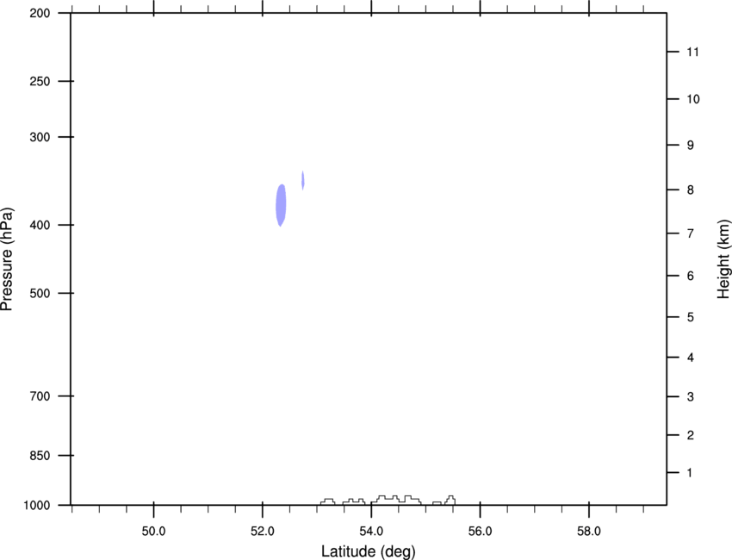
Task: Click the 700 pressure tick label
Action: tap(40, 396)
